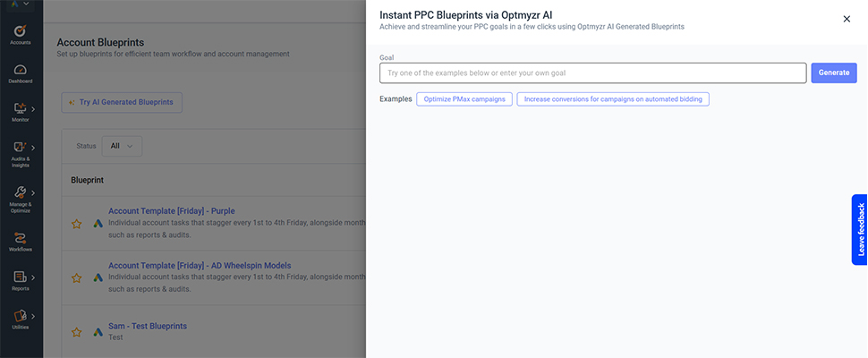Star the Account Template [Friday] - Purple blueprint
This screenshot has width=868, height=358.
click(77, 224)
